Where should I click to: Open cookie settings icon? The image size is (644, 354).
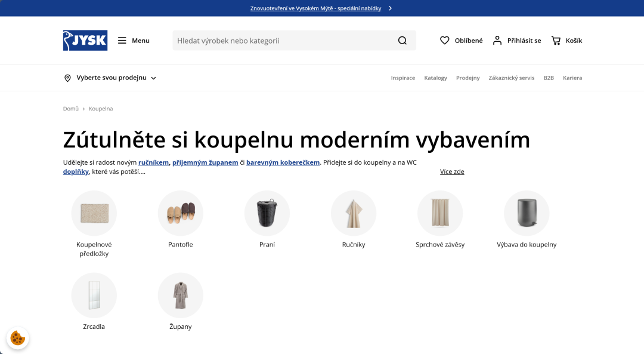[18, 338]
